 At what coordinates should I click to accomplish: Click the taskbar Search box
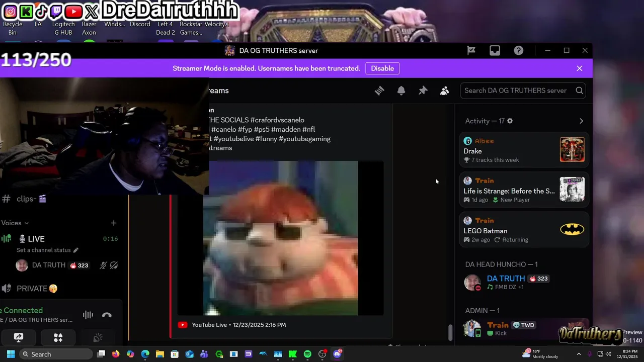coord(56,354)
